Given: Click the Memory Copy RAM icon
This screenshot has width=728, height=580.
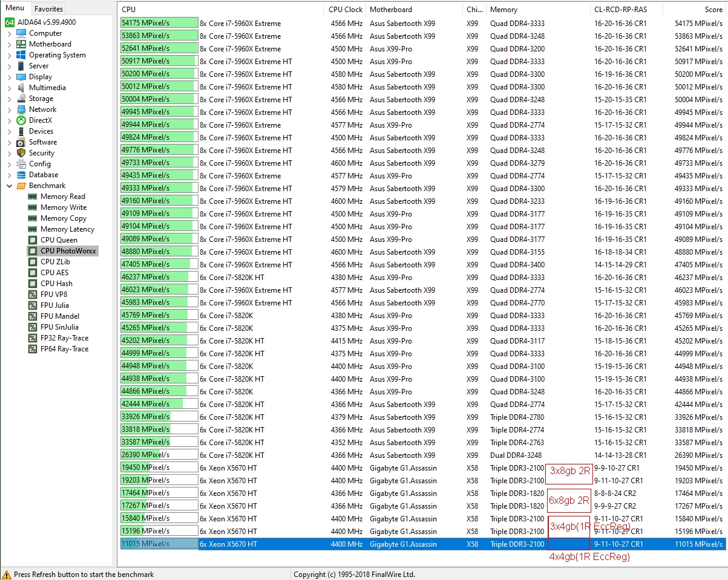Looking at the screenshot, I should [33, 218].
